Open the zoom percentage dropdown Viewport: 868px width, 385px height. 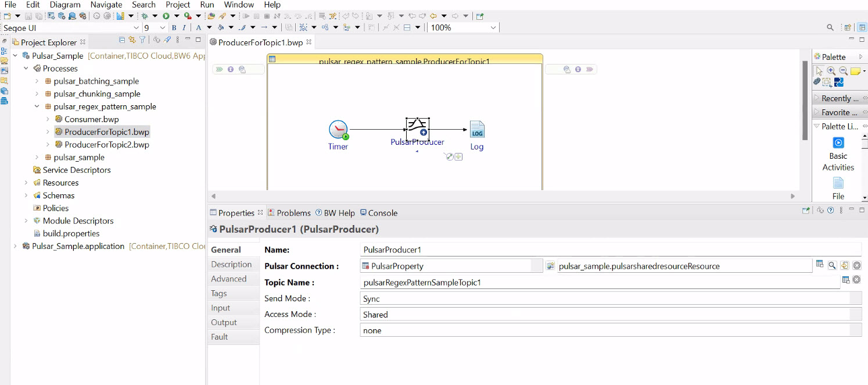[x=493, y=27]
